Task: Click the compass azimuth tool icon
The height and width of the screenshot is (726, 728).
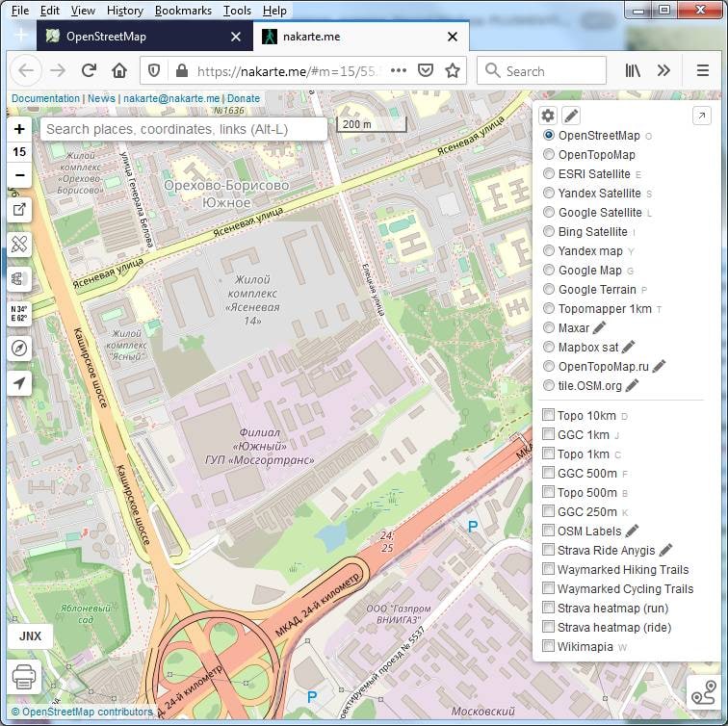Action: point(19,349)
